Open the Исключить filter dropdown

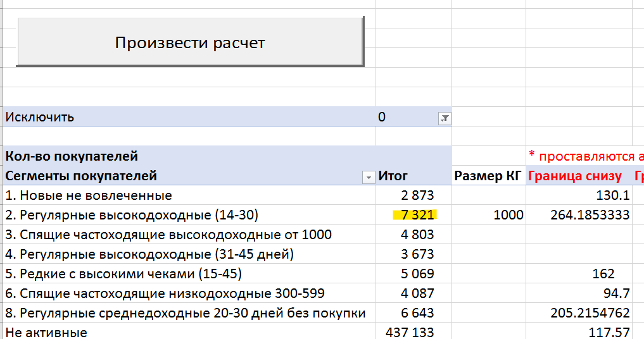coord(445,118)
